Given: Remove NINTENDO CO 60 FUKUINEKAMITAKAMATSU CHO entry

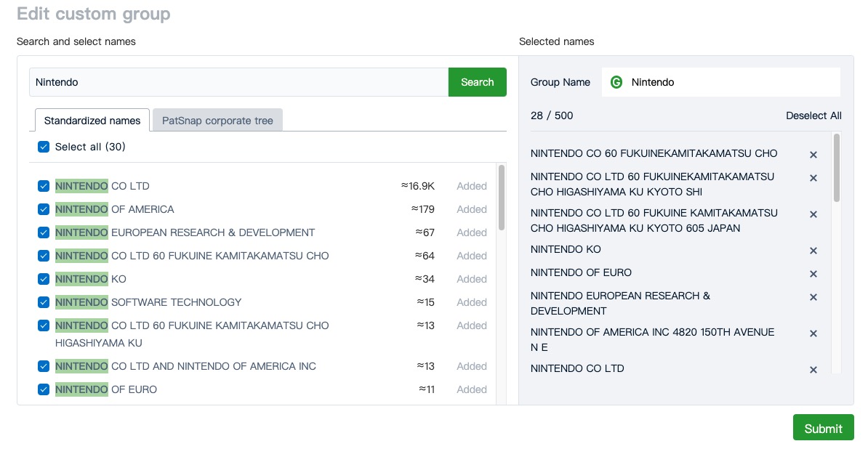Looking at the screenshot, I should coord(813,155).
